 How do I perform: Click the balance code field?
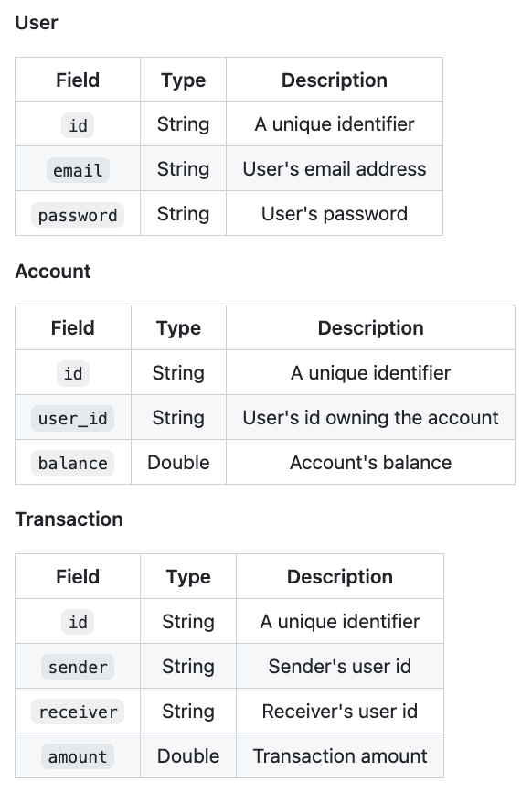pyautogui.click(x=73, y=463)
